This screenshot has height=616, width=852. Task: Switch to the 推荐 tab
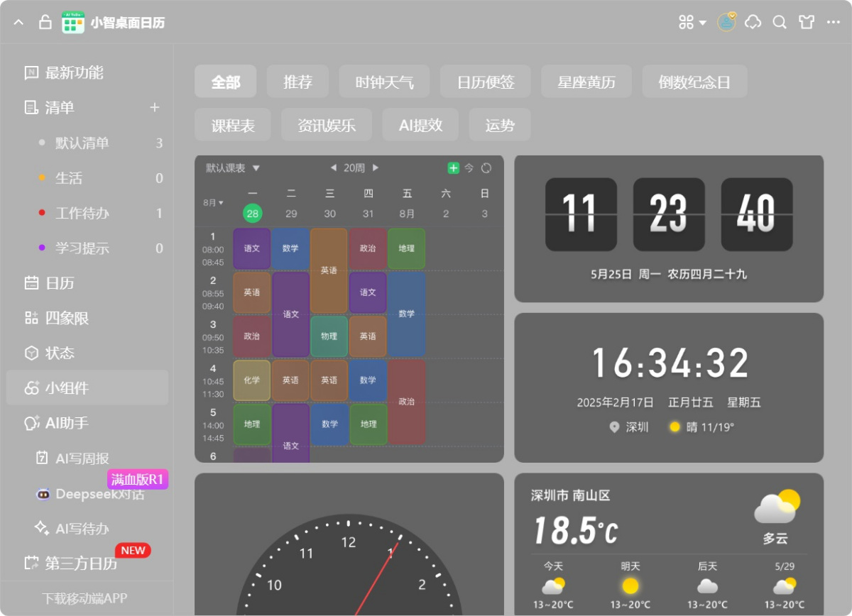[x=297, y=81]
